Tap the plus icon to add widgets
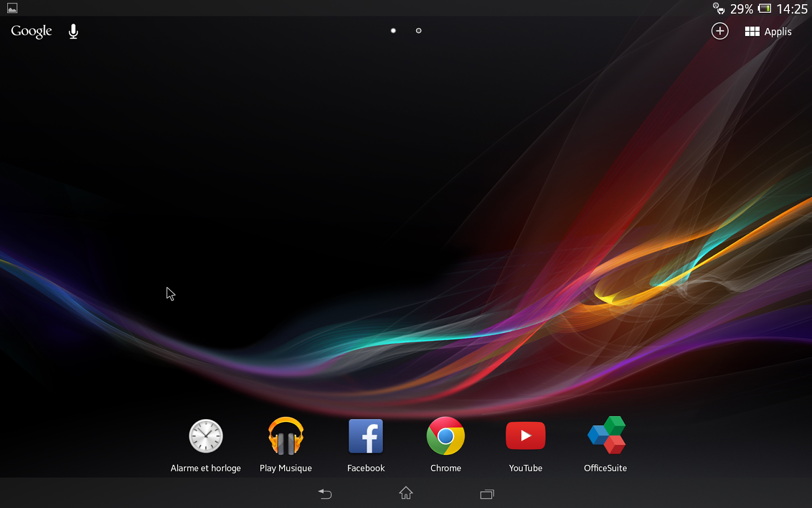The image size is (812, 508). [x=719, y=31]
